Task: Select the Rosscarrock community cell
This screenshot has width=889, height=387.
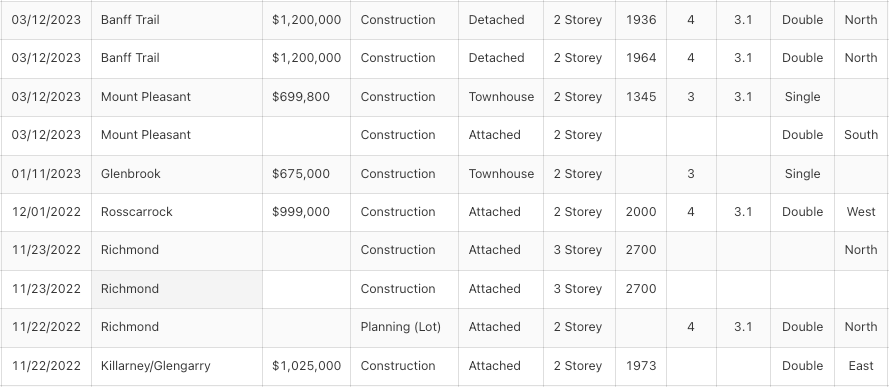Action: point(177,212)
